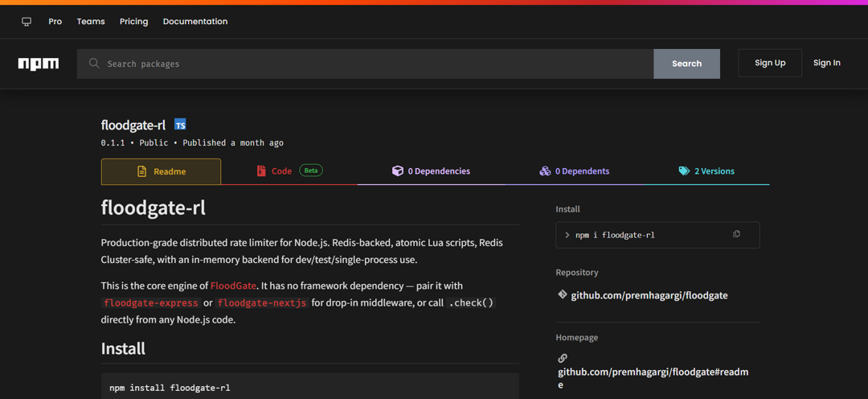Click the floodgate-rl package title
The width and height of the screenshot is (868, 399).
133,125
